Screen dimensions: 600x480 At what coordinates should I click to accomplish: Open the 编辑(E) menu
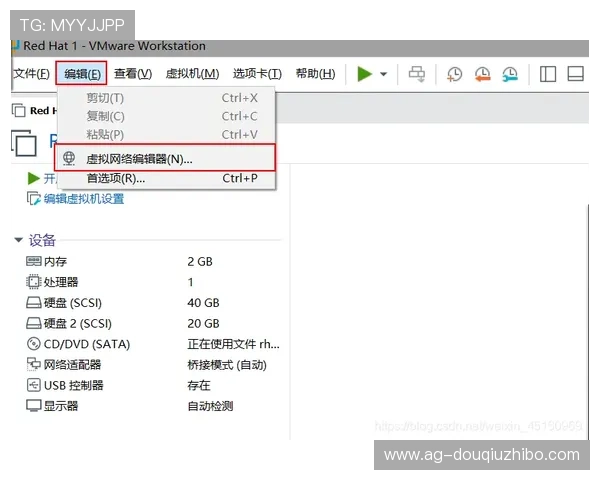click(82, 73)
